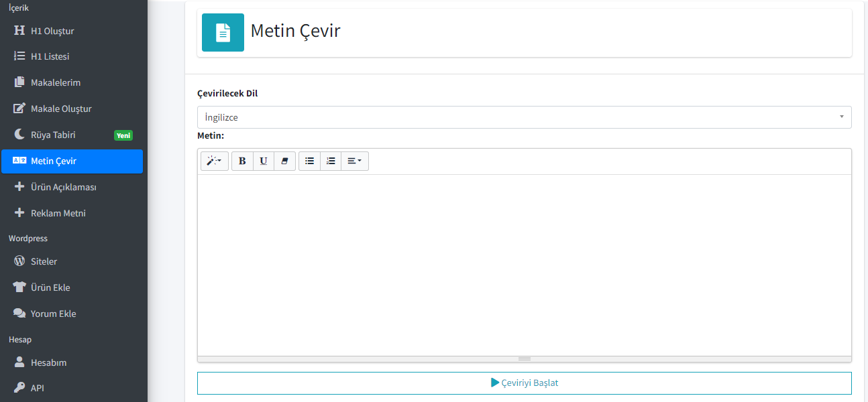Click the İçerik section heading
Screen dimensions: 868x402
pyautogui.click(x=19, y=7)
